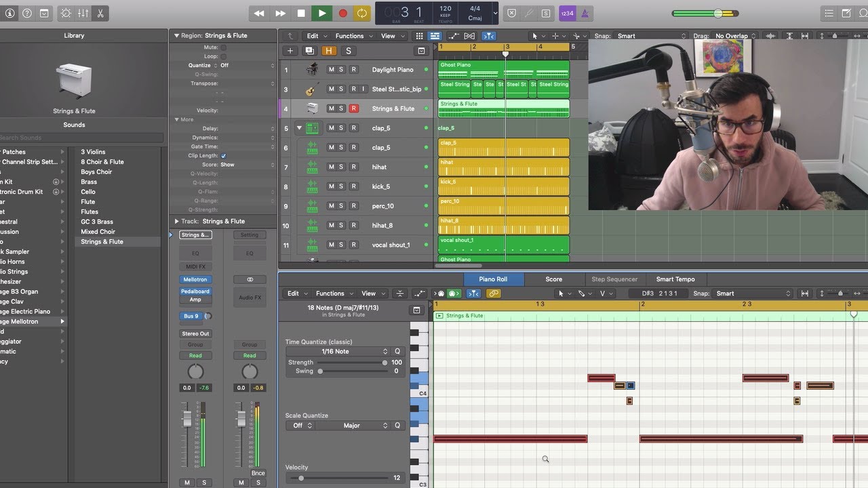Click the Mellotron instrument slot
Image resolution: width=868 pixels, height=488 pixels.
195,279
